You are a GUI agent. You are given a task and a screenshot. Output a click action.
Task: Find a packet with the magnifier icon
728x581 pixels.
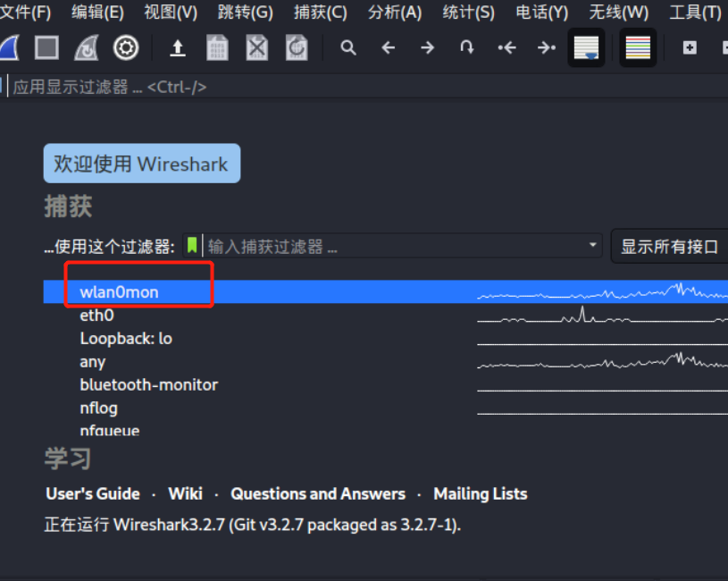(x=347, y=47)
